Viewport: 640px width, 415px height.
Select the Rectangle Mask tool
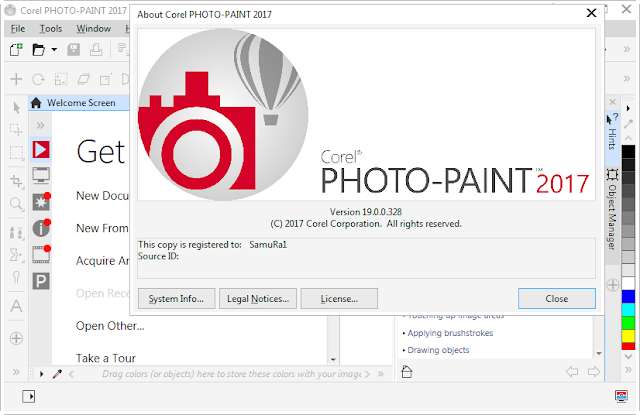(x=16, y=153)
